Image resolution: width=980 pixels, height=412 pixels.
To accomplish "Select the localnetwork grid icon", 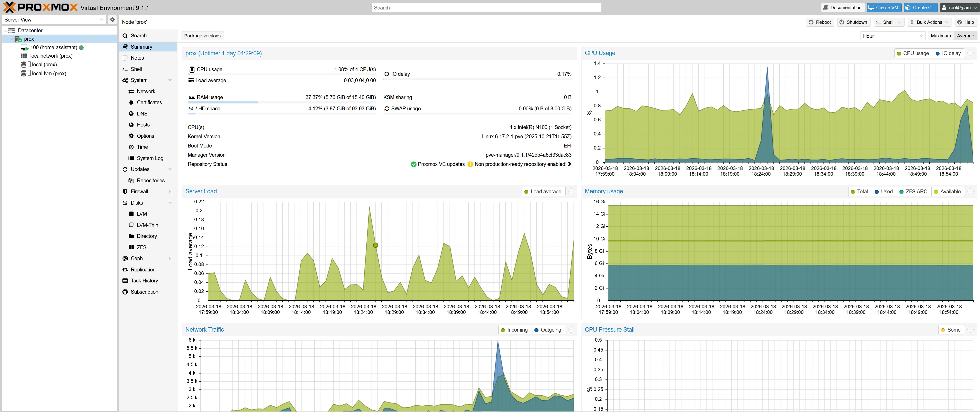I will pos(24,56).
